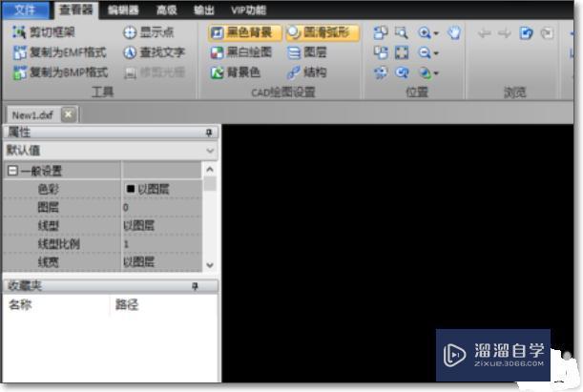The height and width of the screenshot is (392, 583).
Task: Pin the 属性 properties panel
Action: click(x=209, y=133)
